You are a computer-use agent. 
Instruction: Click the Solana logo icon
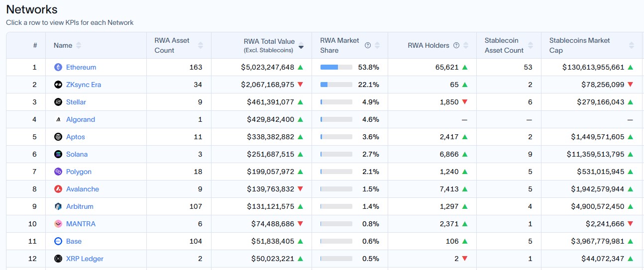pyautogui.click(x=58, y=154)
